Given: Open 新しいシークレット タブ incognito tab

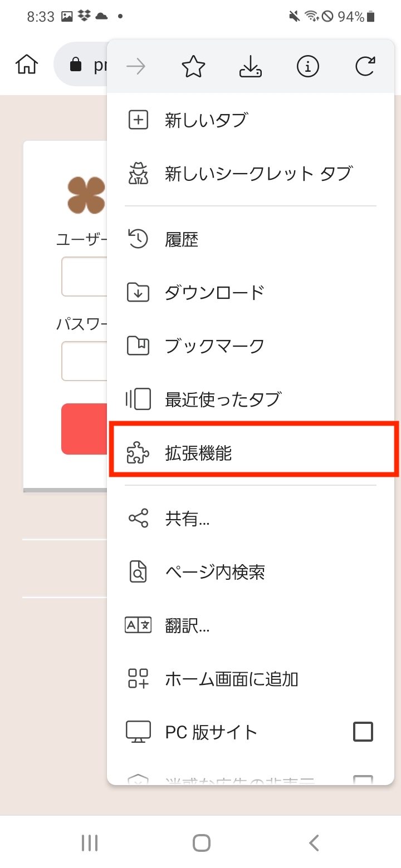Looking at the screenshot, I should (258, 174).
